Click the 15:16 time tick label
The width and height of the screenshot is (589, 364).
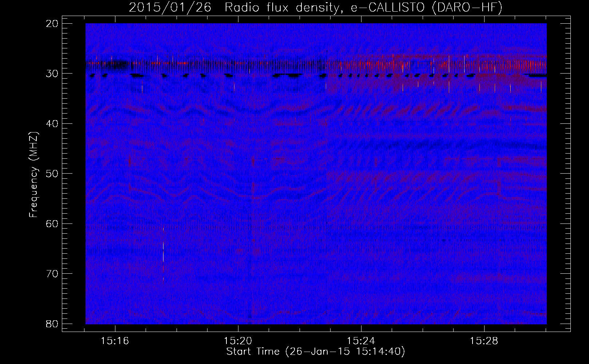pyautogui.click(x=115, y=341)
